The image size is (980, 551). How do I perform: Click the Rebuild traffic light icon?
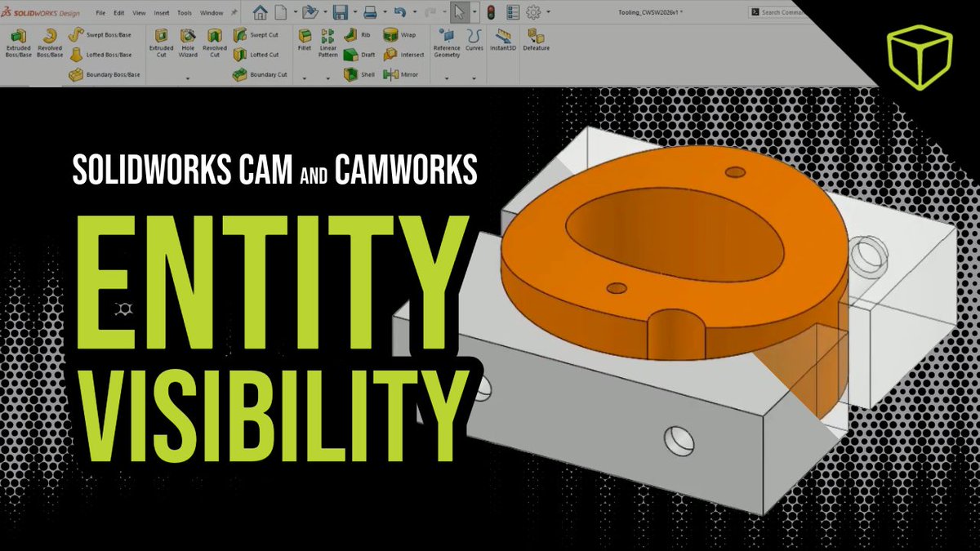[491, 12]
